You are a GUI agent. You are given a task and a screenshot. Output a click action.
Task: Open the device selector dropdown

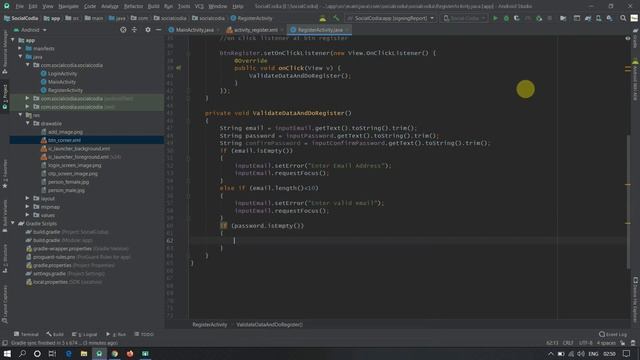(x=464, y=18)
